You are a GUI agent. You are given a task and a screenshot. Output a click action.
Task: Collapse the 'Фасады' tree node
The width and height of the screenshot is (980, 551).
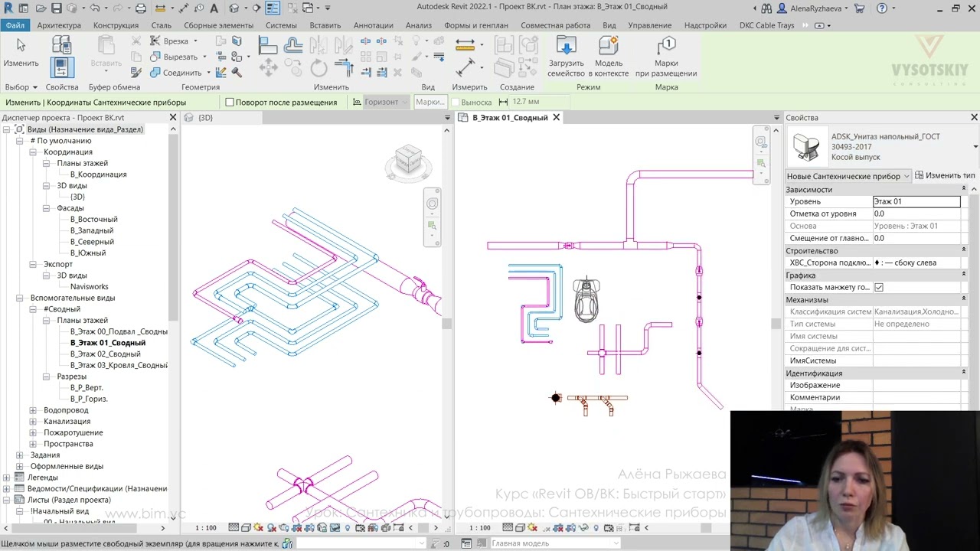pos(46,208)
